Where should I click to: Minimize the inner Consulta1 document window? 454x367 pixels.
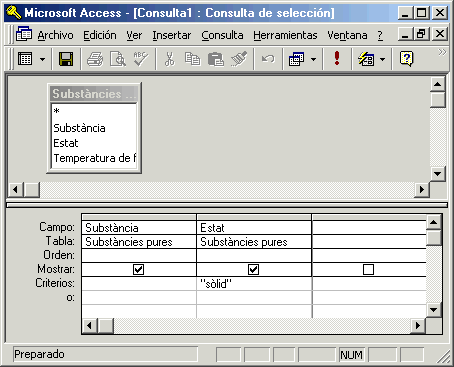tap(405, 34)
